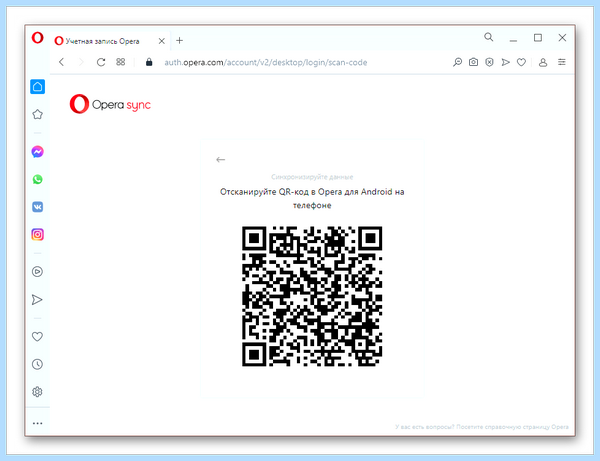Viewport: 600px width, 461px height.
Task: Go back to the previous page
Action: [62, 62]
